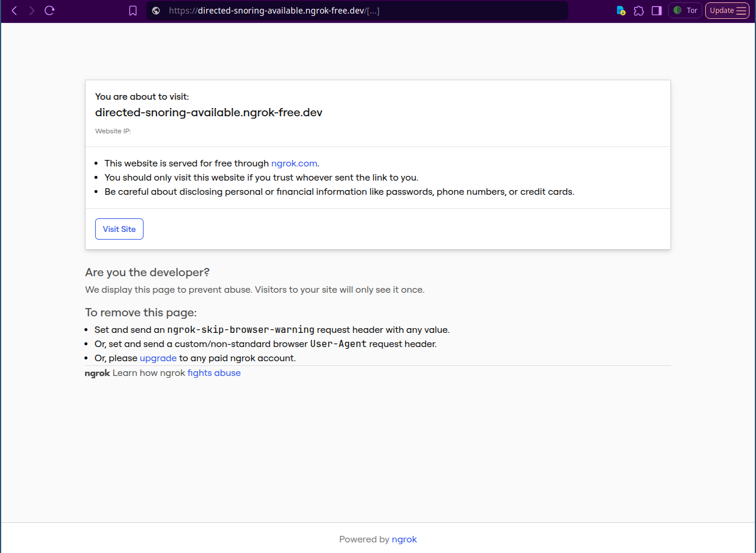Viewport: 756px width, 553px height.
Task: Click the ngrok link in the footer
Action: pyautogui.click(x=404, y=539)
